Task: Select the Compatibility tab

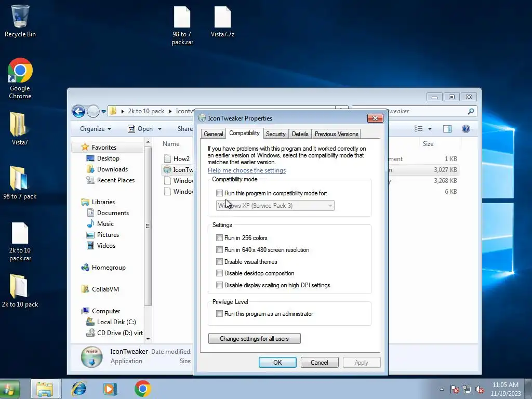Action: [244, 133]
